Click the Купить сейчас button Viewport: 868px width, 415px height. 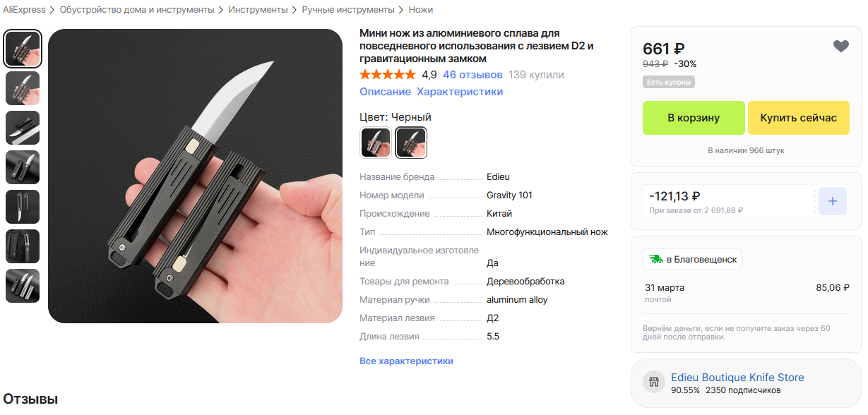[798, 118]
